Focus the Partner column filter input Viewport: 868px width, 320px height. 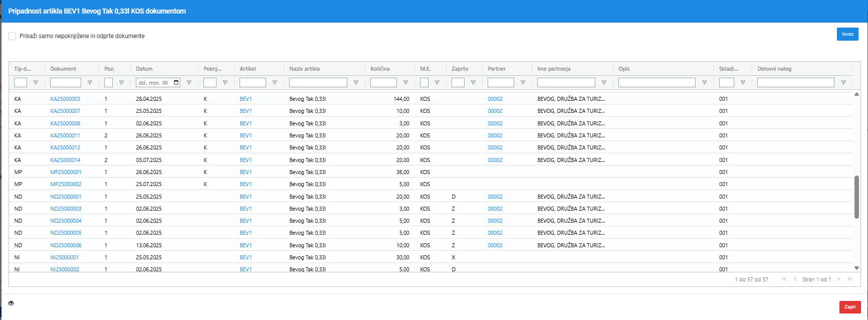click(x=501, y=83)
